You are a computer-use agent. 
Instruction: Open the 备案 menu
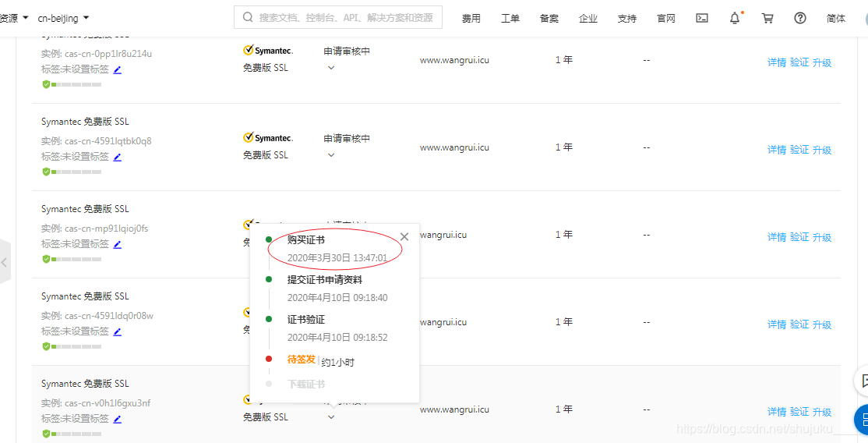(x=549, y=18)
